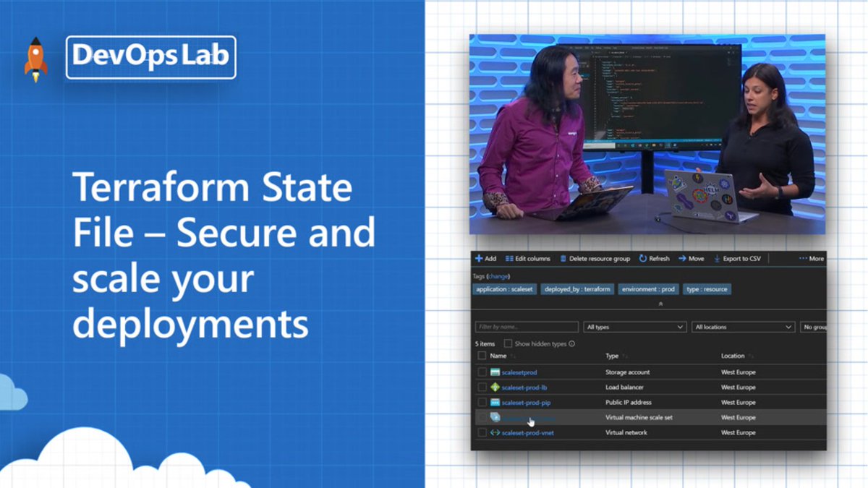Image resolution: width=868 pixels, height=488 pixels.
Task: Click the virtual machine scale set resource icon
Action: (495, 418)
